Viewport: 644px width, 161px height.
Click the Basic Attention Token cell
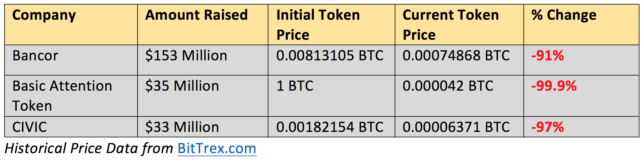pyautogui.click(x=71, y=96)
